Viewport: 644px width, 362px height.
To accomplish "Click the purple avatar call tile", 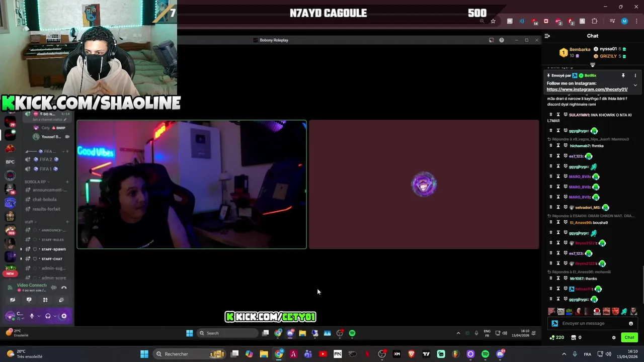I will pyautogui.click(x=424, y=185).
